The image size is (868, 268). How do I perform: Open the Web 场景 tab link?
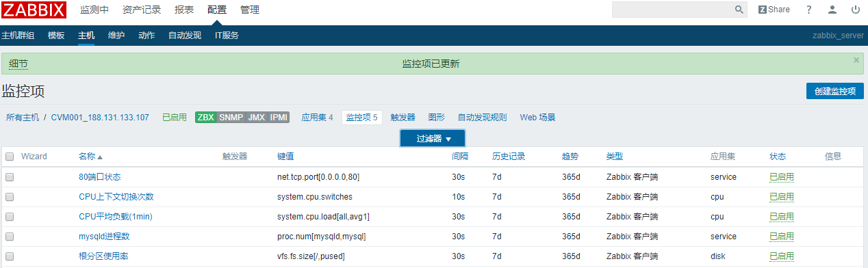(x=538, y=117)
